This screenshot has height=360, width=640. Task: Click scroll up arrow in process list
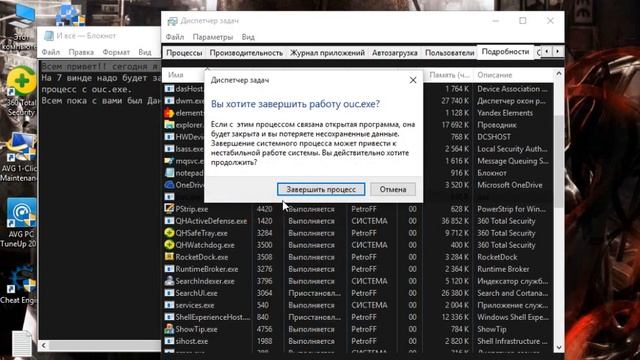tap(559, 74)
